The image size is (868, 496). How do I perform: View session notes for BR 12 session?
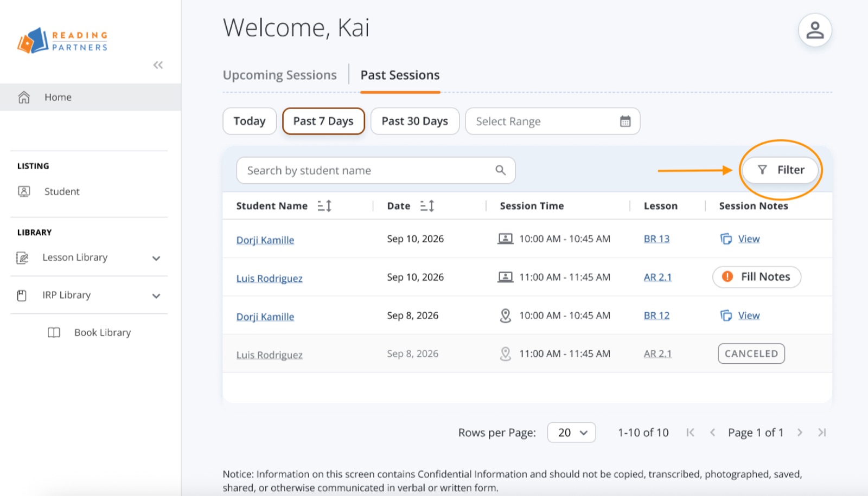pyautogui.click(x=740, y=315)
